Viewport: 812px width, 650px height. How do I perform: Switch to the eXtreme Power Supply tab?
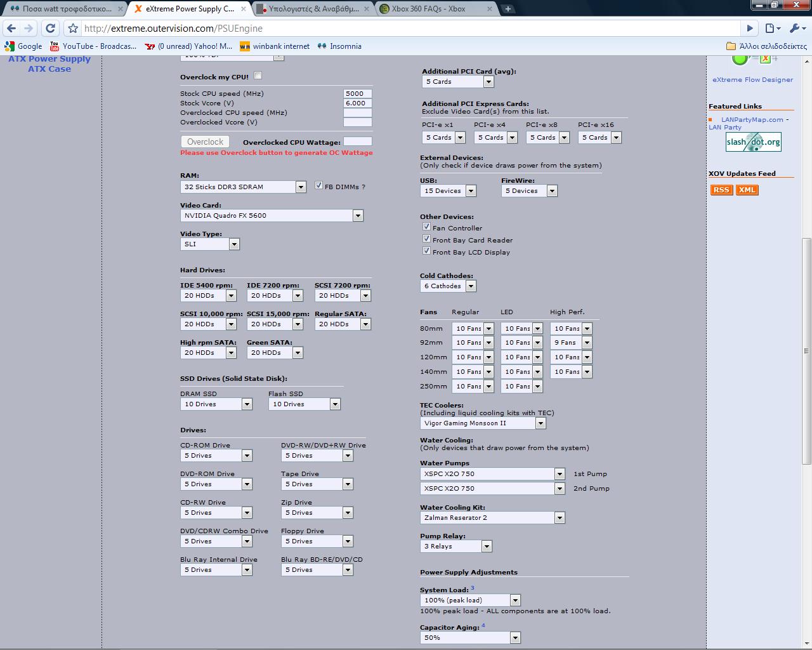[189, 9]
